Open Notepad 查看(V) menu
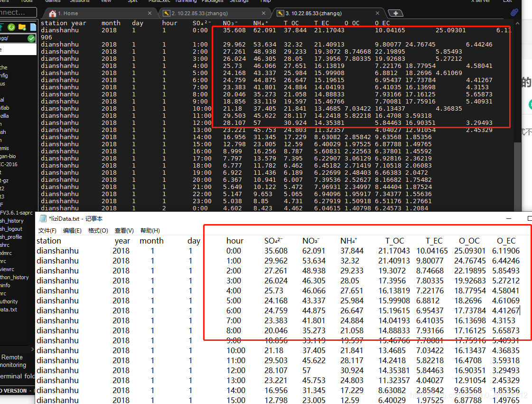This screenshot has width=532, height=404. pyautogui.click(x=124, y=231)
